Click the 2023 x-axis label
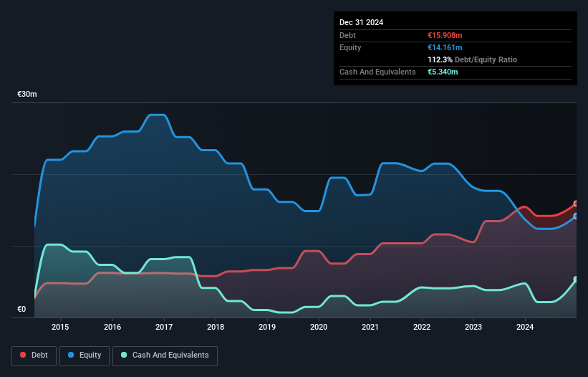 click(473, 327)
